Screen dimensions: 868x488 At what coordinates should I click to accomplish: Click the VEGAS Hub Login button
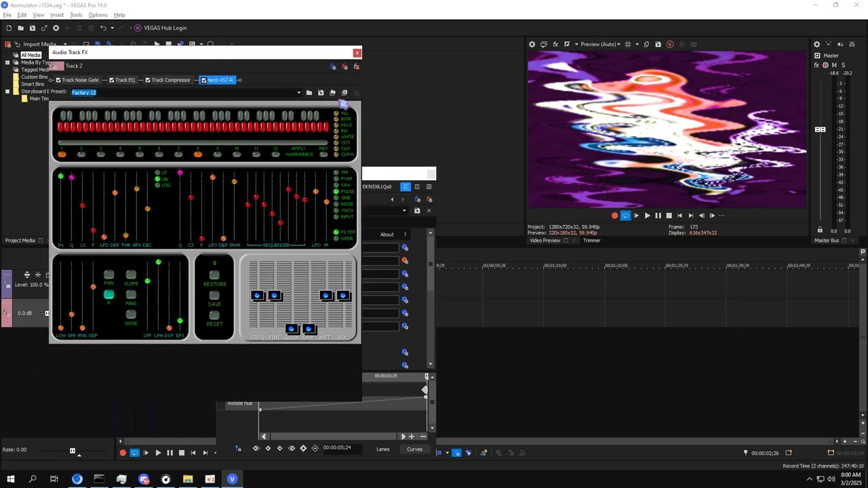[160, 28]
